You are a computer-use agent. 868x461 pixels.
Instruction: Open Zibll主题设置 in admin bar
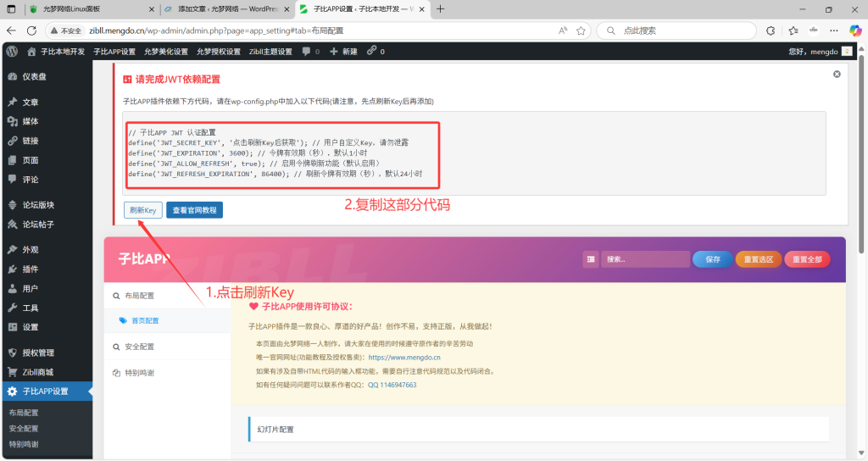point(270,52)
